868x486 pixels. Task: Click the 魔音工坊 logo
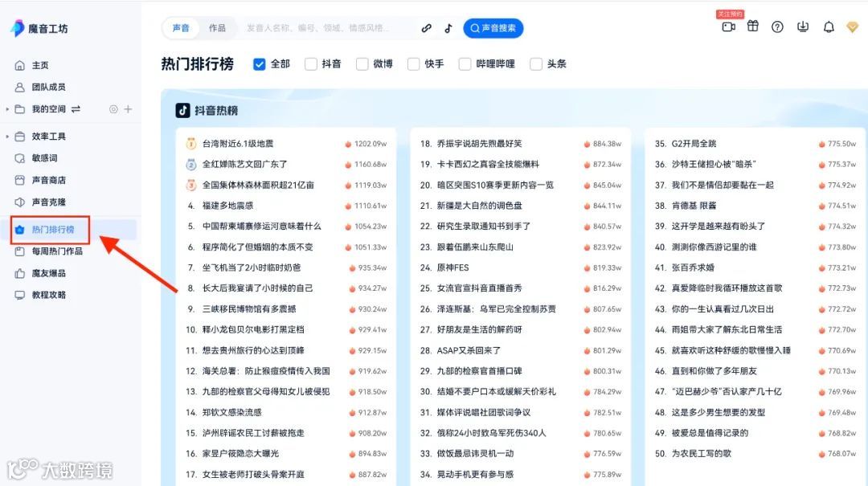(x=39, y=28)
